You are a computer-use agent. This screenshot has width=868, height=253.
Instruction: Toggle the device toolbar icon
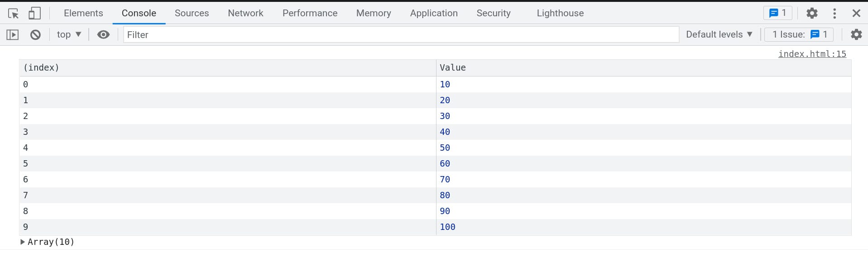34,13
